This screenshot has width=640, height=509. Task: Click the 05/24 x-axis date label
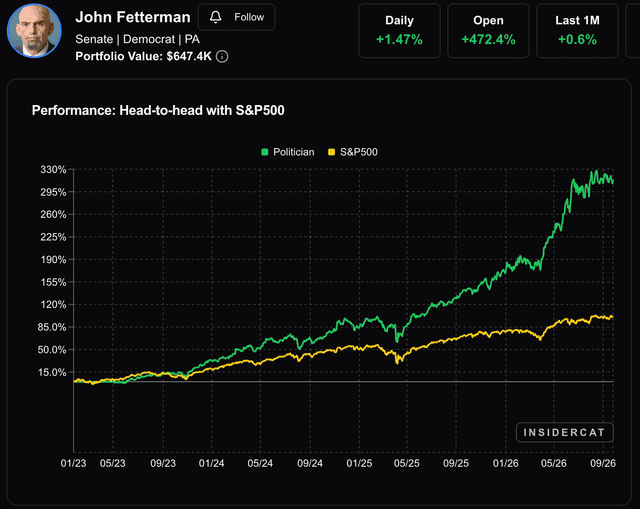click(260, 463)
